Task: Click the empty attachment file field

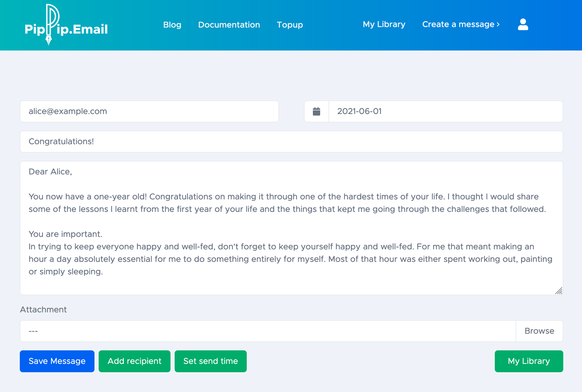Action: point(268,331)
